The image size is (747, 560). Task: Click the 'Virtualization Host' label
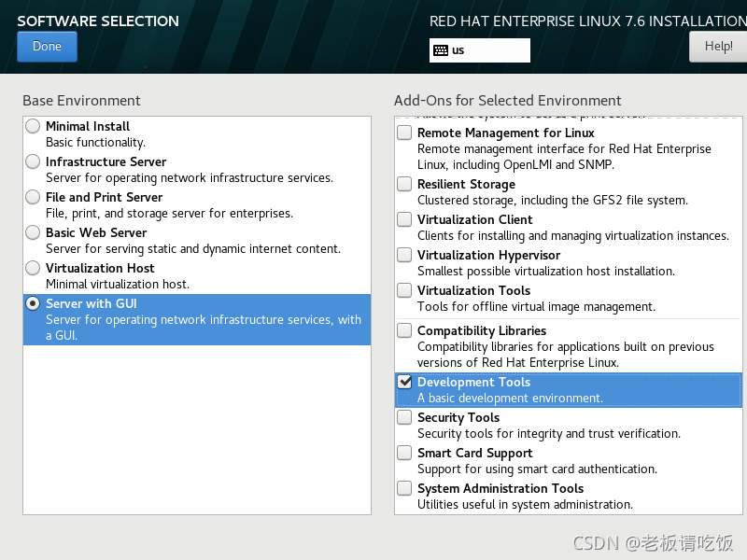point(100,268)
